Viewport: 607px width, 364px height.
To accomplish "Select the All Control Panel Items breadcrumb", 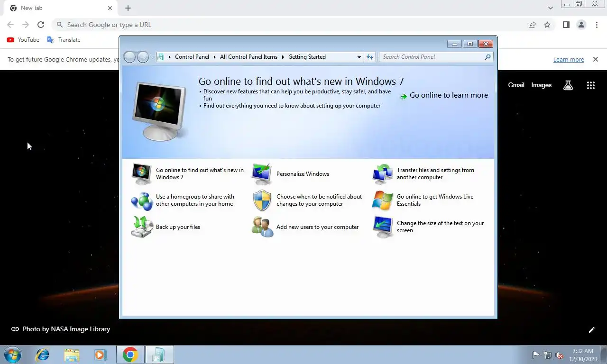I will (x=248, y=57).
